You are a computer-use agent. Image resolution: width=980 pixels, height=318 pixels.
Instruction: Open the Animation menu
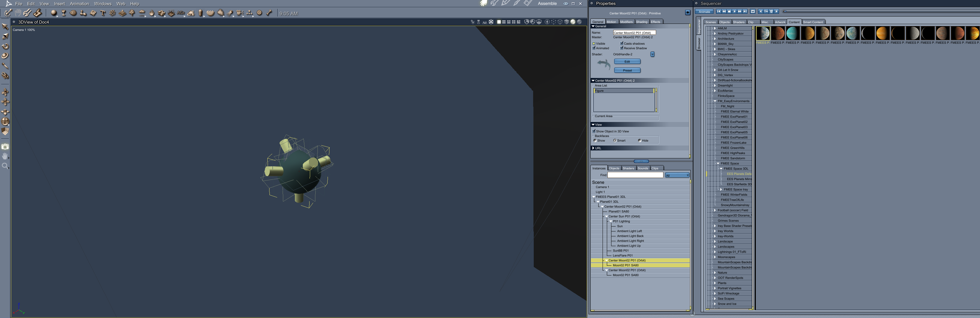79,4
